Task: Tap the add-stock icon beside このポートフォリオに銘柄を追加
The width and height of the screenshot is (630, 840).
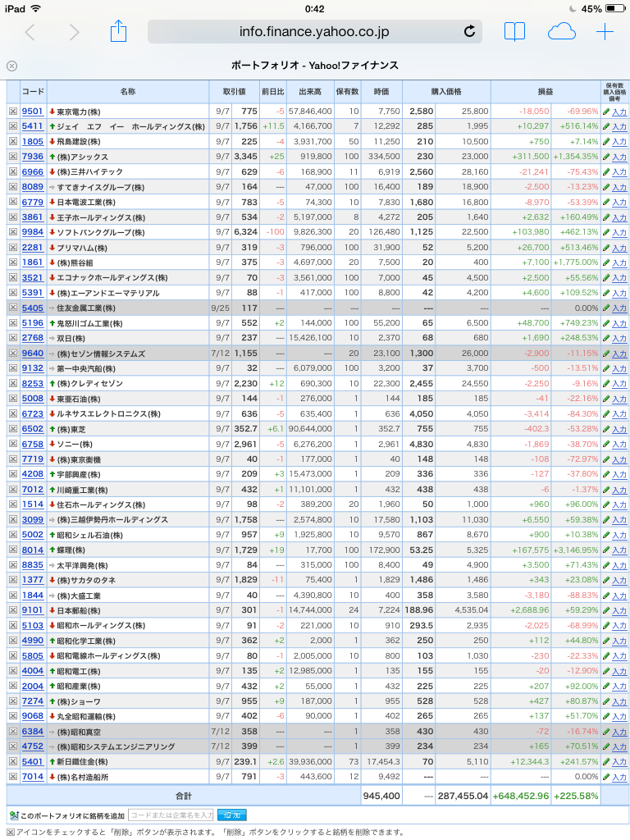Action: coord(13,815)
